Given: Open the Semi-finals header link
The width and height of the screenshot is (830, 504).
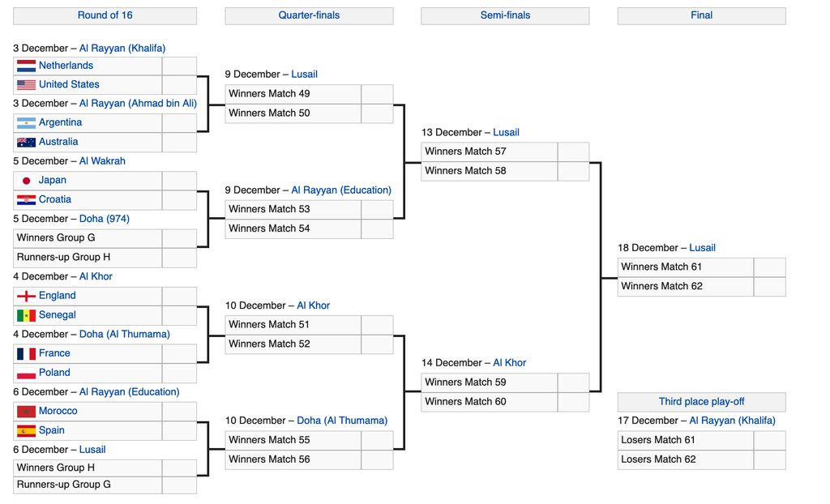Looking at the screenshot, I should tap(505, 15).
